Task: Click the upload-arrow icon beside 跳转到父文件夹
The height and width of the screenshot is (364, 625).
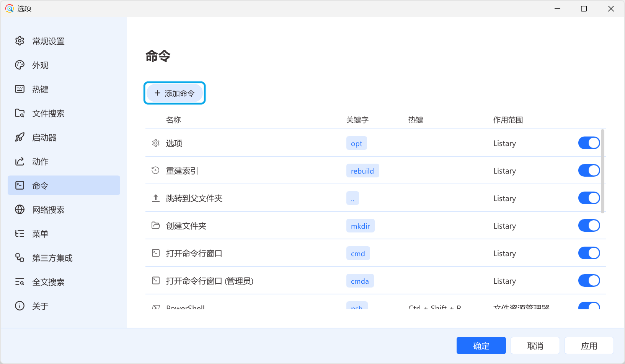Action: click(156, 198)
